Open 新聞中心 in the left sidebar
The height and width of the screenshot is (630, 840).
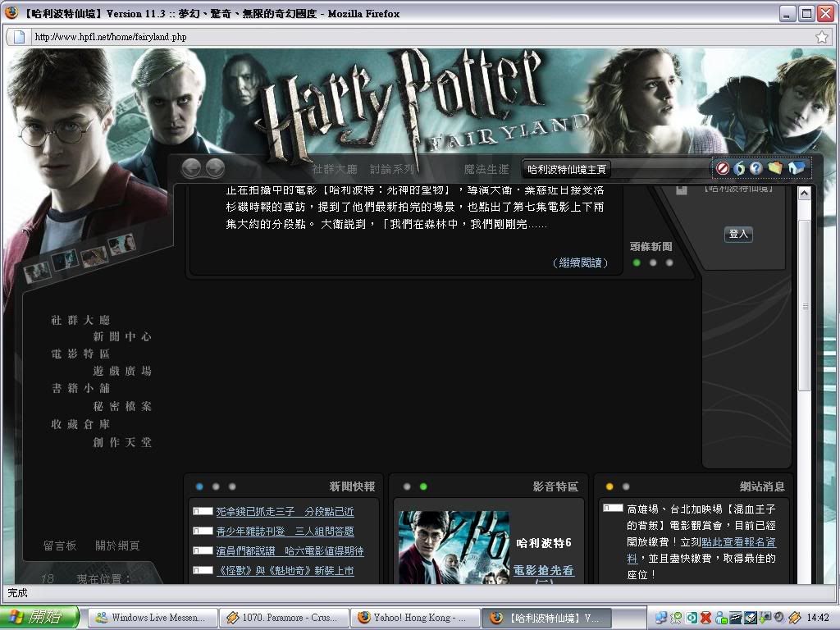click(122, 336)
